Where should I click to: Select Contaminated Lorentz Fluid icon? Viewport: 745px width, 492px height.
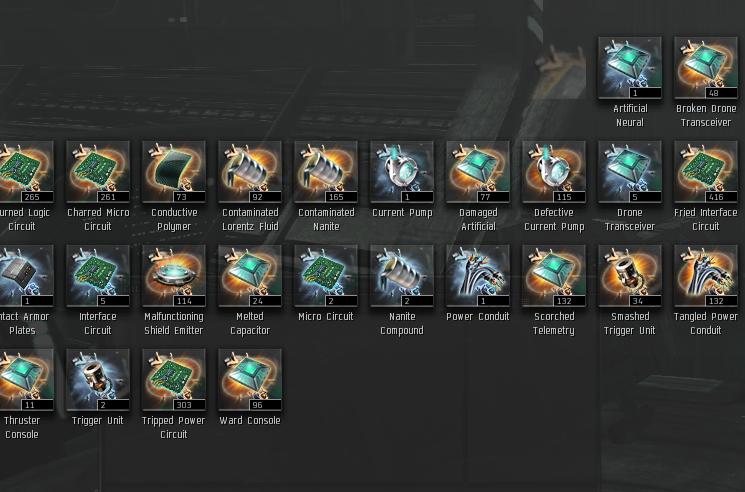tap(250, 171)
